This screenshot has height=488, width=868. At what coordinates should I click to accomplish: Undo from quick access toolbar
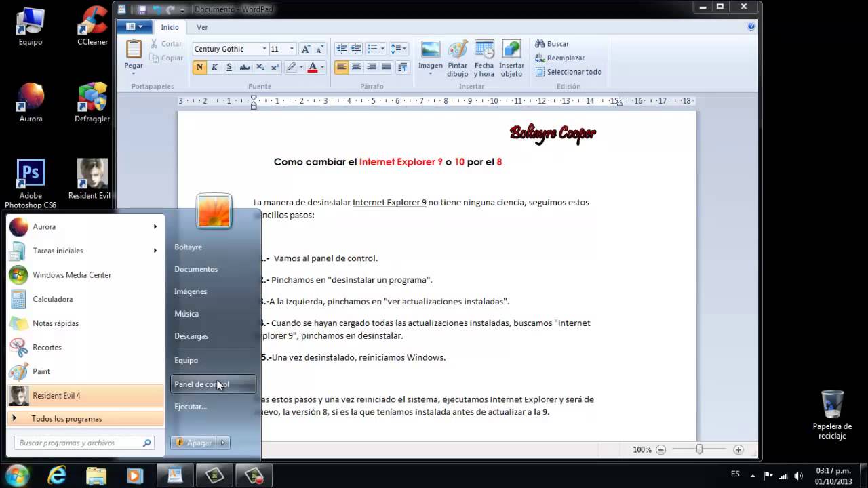(157, 9)
